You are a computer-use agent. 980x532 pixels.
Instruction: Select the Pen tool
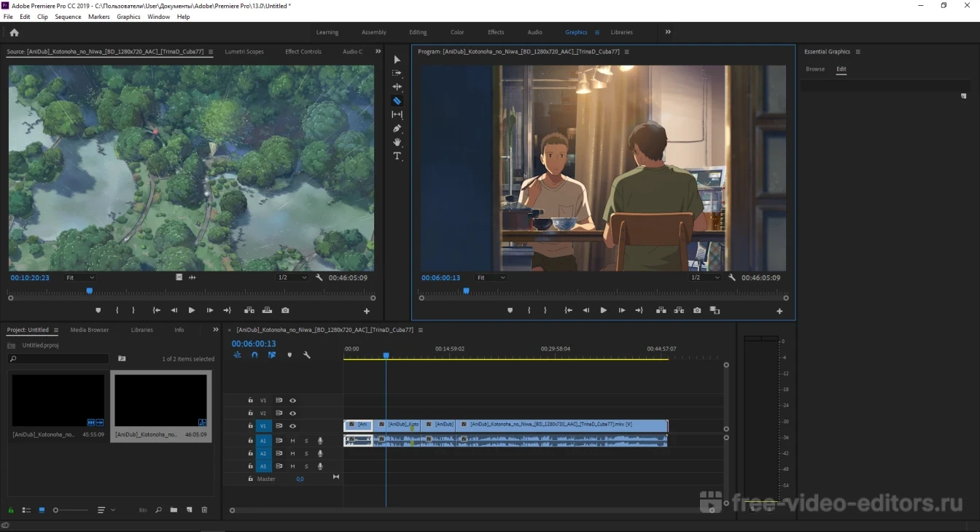(397, 128)
